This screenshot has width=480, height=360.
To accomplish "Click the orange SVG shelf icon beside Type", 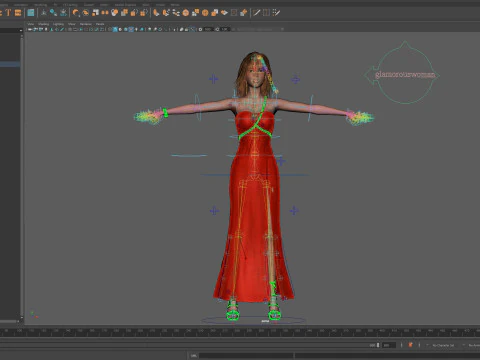I will 18,13.
